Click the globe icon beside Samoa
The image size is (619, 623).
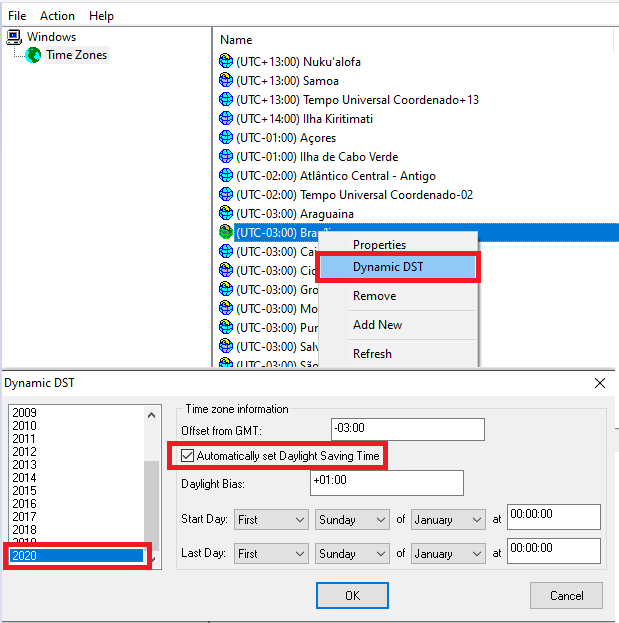click(226, 81)
